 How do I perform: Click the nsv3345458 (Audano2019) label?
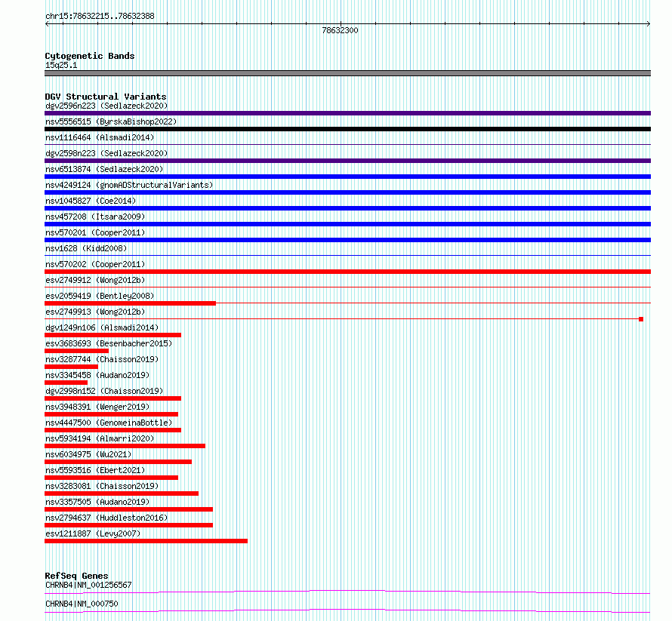click(97, 375)
